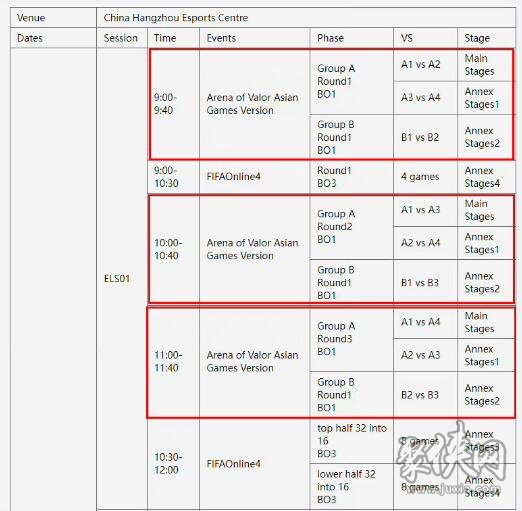
Task: Select "Main Stages" in the A1 vs A4 row
Action: coord(485,322)
